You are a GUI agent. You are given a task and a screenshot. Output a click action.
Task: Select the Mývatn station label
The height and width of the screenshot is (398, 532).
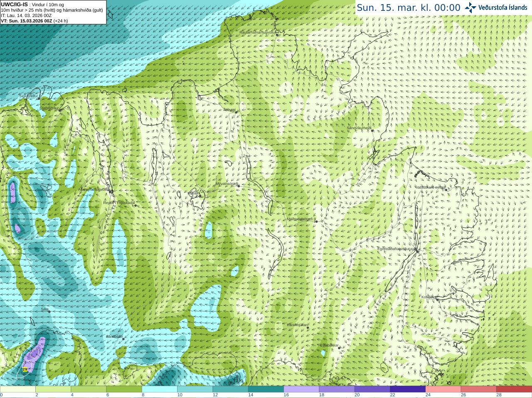click(x=194, y=194)
